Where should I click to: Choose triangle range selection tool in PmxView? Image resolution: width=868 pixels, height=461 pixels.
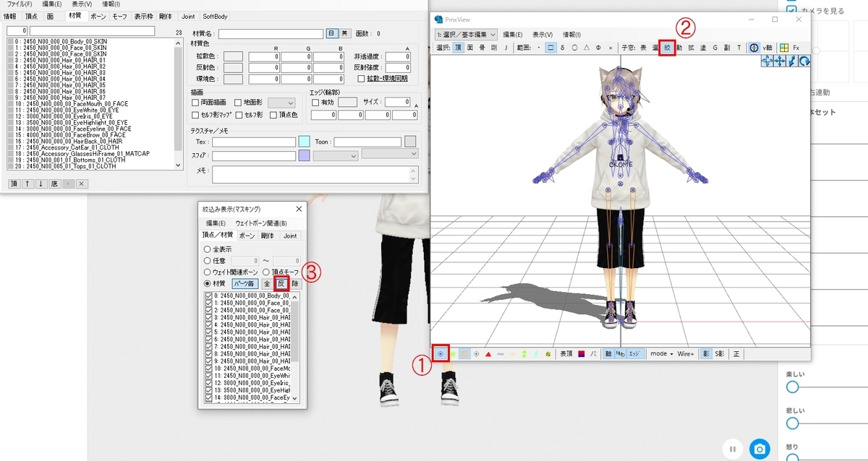pos(587,47)
